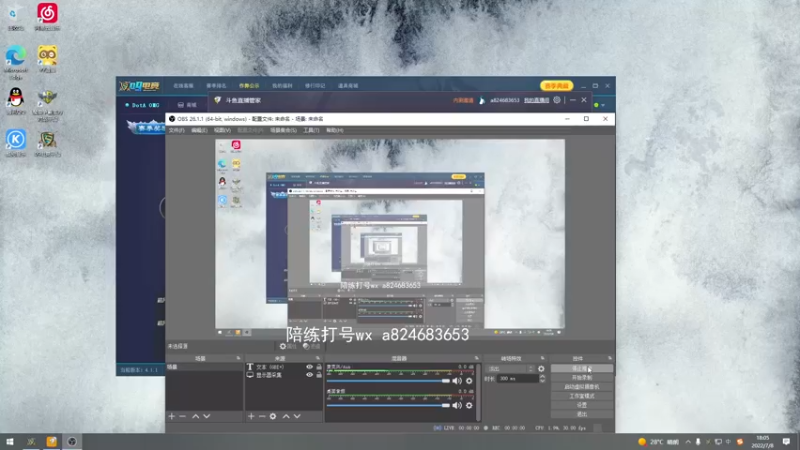Image resolution: width=800 pixels, height=450 pixels.
Task: Switch to 我的福利 tab in 09 platform
Action: pyautogui.click(x=282, y=86)
